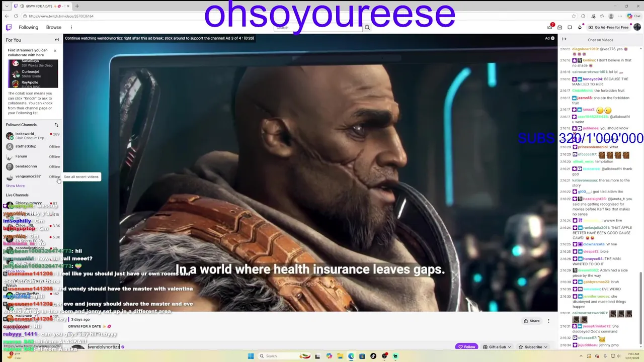Reload the page with refresh icon
The height and width of the screenshot is (362, 644).
16,16
